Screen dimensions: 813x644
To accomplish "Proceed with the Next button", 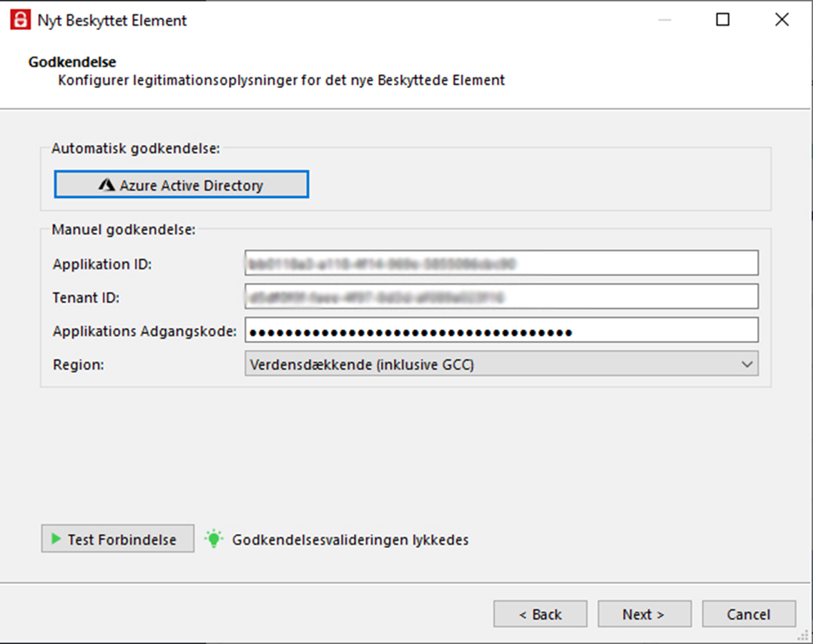I will pos(644,614).
